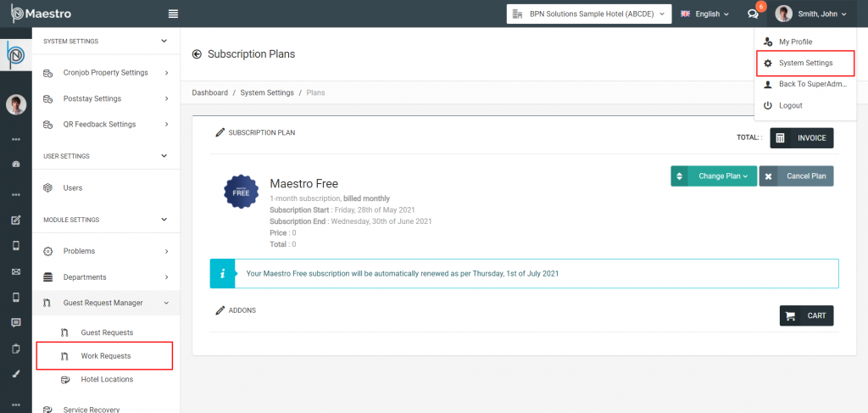The width and height of the screenshot is (868, 413).
Task: Open the Smith, John user menu
Action: click(x=811, y=14)
